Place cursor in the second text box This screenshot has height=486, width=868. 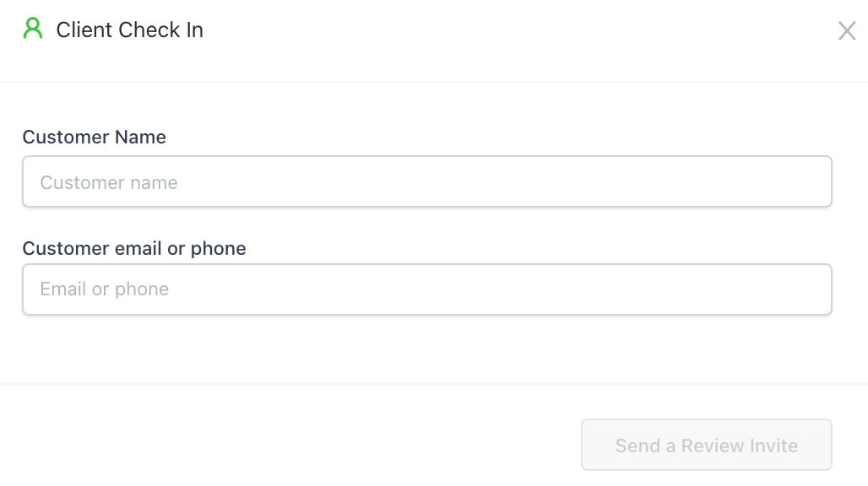pos(427,289)
